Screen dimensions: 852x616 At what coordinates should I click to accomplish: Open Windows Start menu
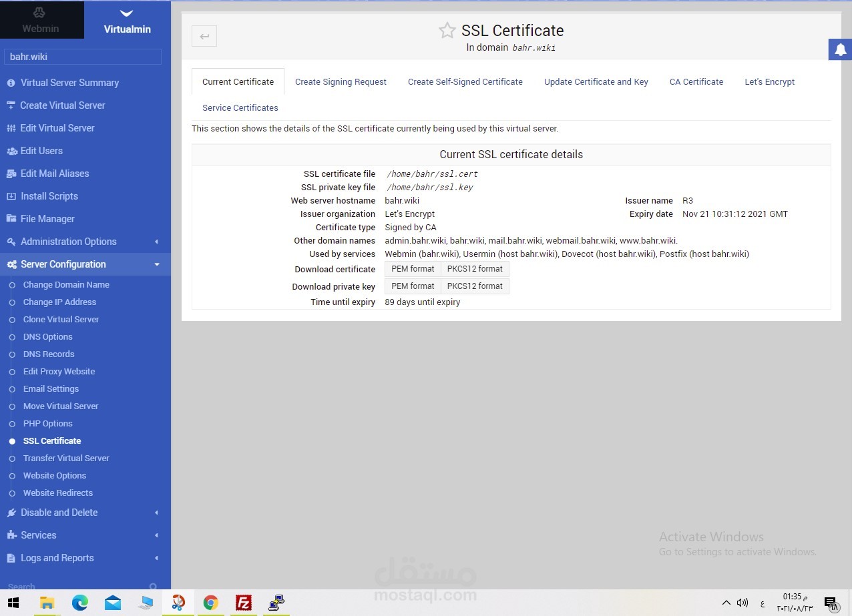pyautogui.click(x=14, y=603)
